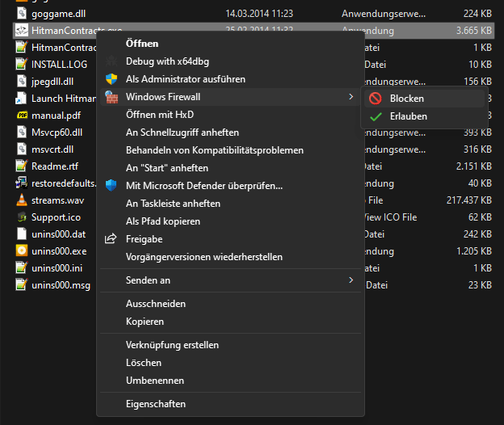Screen dimensions: 504x425
Task: Click the Readme.rtf document icon
Action: 22,166
